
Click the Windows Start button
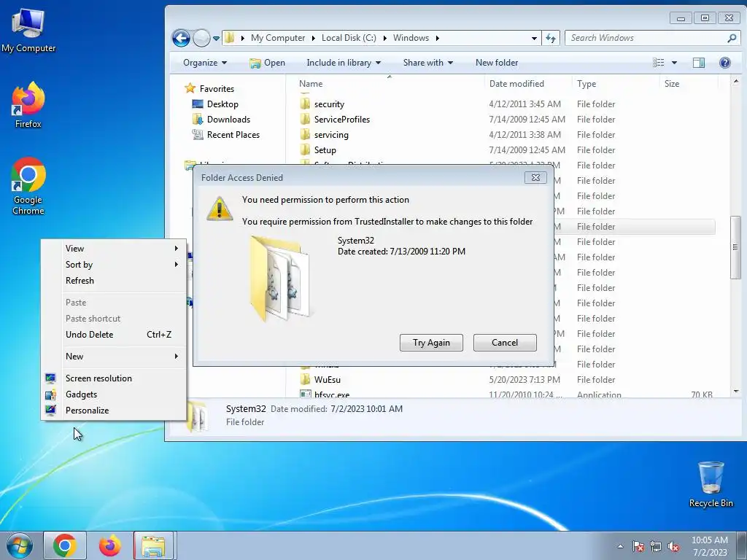tap(19, 545)
